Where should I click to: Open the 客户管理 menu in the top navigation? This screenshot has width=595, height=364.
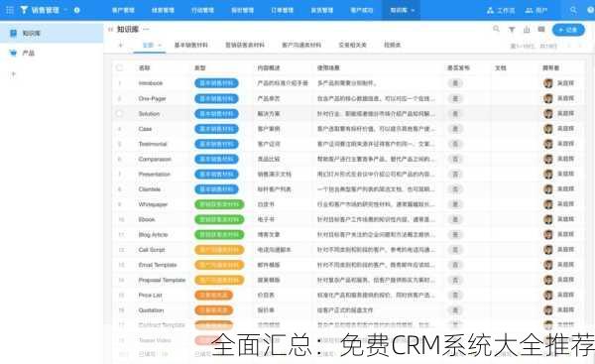point(123,10)
